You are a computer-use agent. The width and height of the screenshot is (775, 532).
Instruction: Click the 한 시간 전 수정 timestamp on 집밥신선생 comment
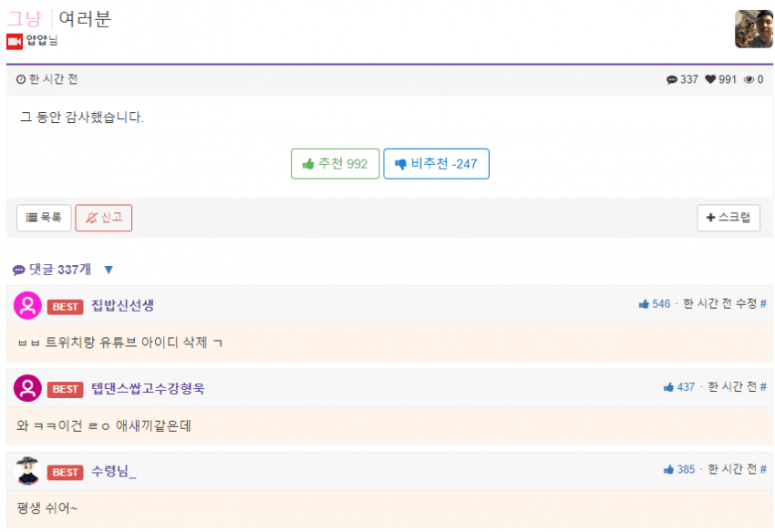coord(720,304)
